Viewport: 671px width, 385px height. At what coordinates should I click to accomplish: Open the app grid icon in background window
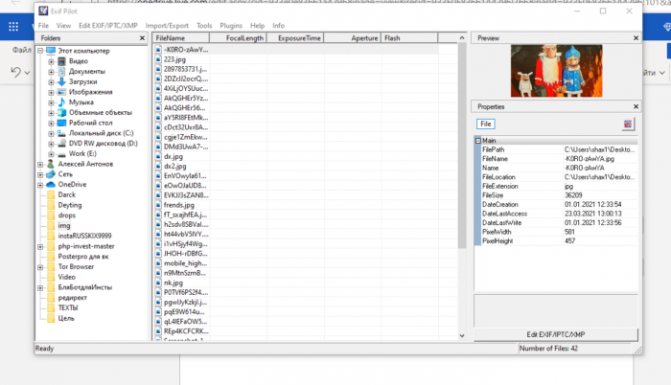13,27
